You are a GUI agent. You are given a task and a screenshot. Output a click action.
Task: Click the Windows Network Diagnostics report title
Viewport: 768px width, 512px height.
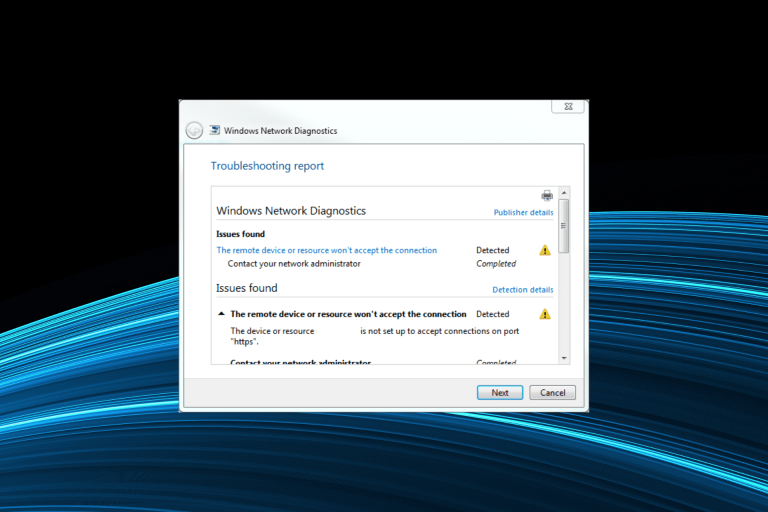[291, 211]
